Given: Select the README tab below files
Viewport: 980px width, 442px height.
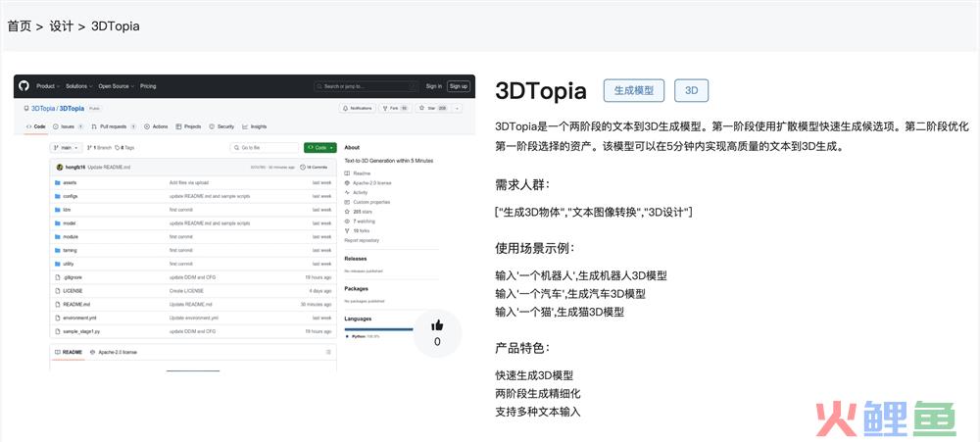Looking at the screenshot, I should [x=69, y=353].
